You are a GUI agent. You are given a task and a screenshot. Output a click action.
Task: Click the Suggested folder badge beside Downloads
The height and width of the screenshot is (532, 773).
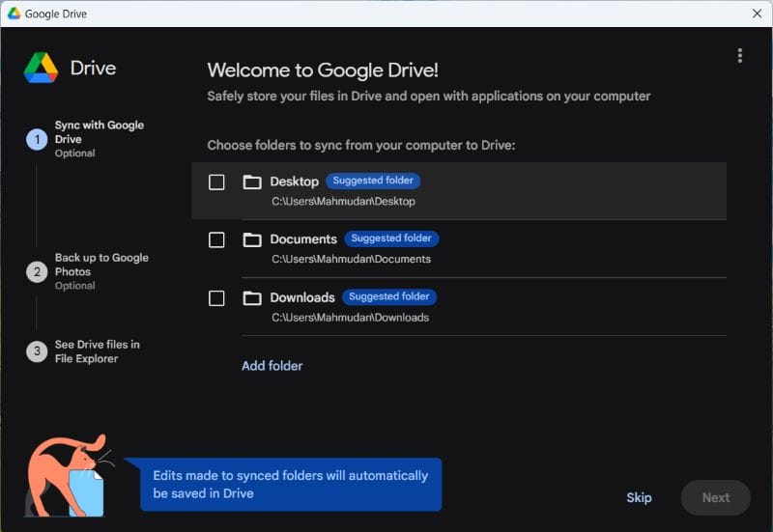390,296
